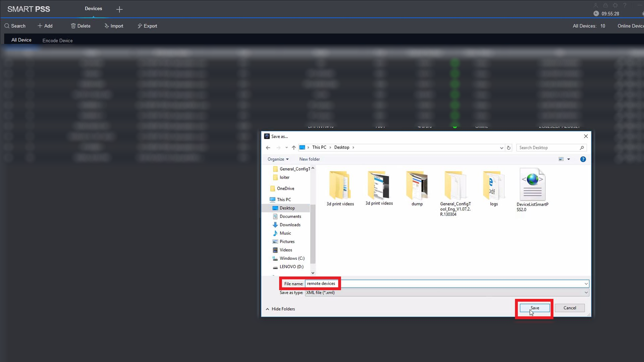Refresh the Desktop folder view
The width and height of the screenshot is (644, 362).
click(508, 148)
